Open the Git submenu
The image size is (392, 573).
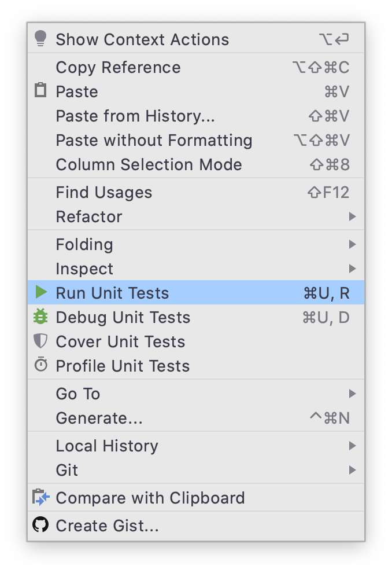click(352, 470)
